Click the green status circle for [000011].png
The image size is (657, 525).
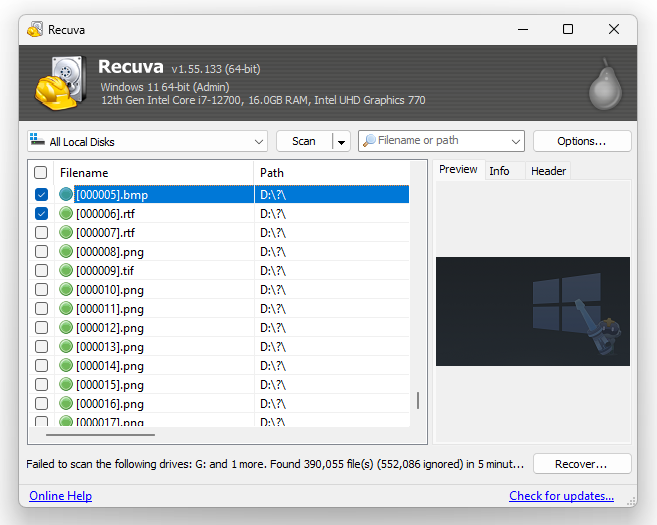click(66, 308)
